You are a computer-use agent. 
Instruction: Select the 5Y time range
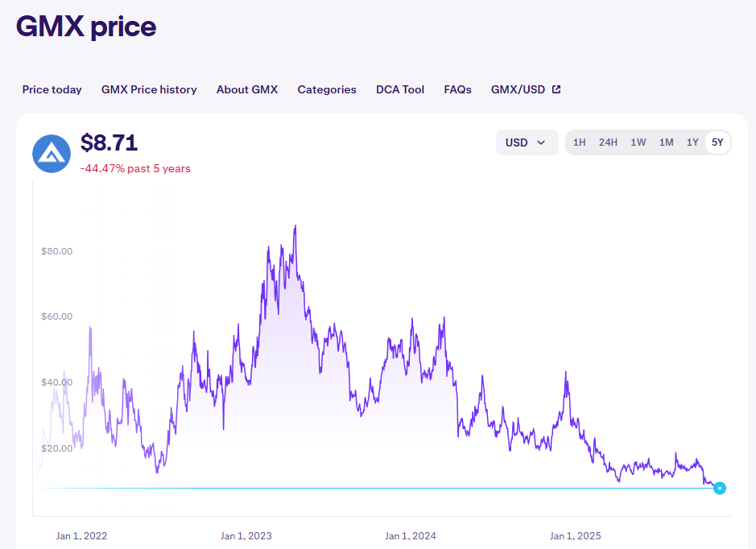pyautogui.click(x=717, y=142)
